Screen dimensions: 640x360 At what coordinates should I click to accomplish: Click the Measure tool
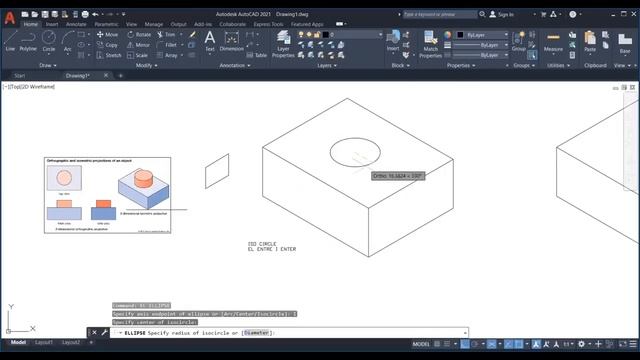tap(553, 42)
